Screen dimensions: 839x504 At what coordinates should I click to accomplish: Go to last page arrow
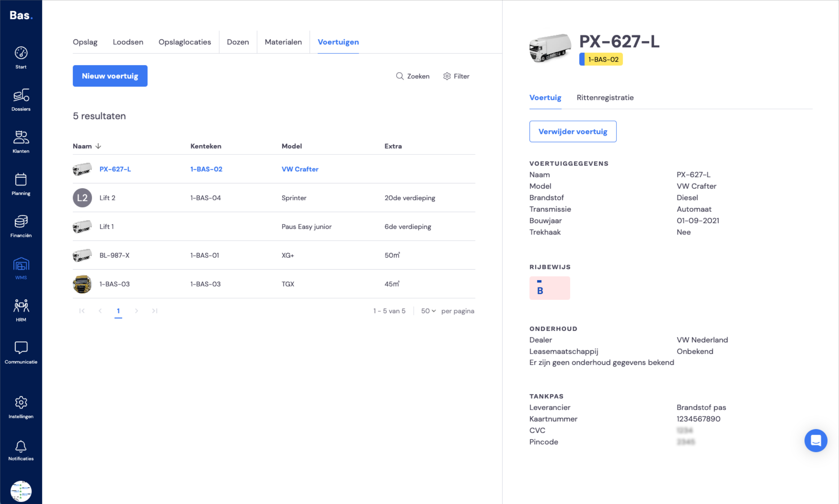pos(155,311)
